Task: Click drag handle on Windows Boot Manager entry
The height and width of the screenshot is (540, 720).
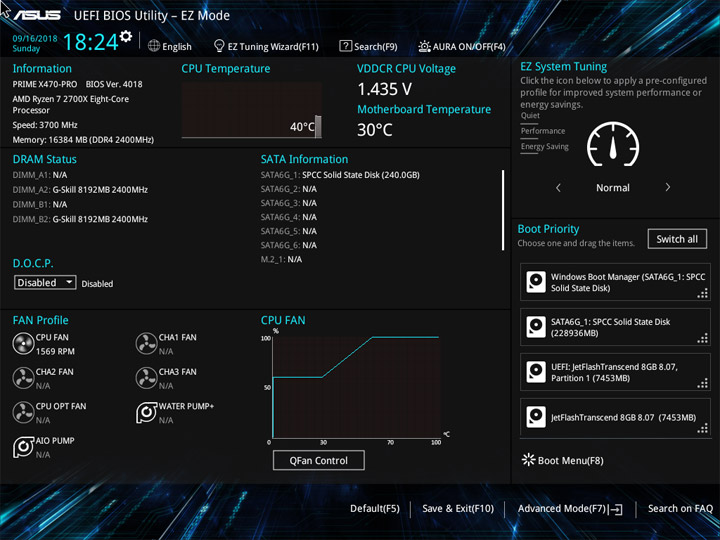Action: [703, 293]
